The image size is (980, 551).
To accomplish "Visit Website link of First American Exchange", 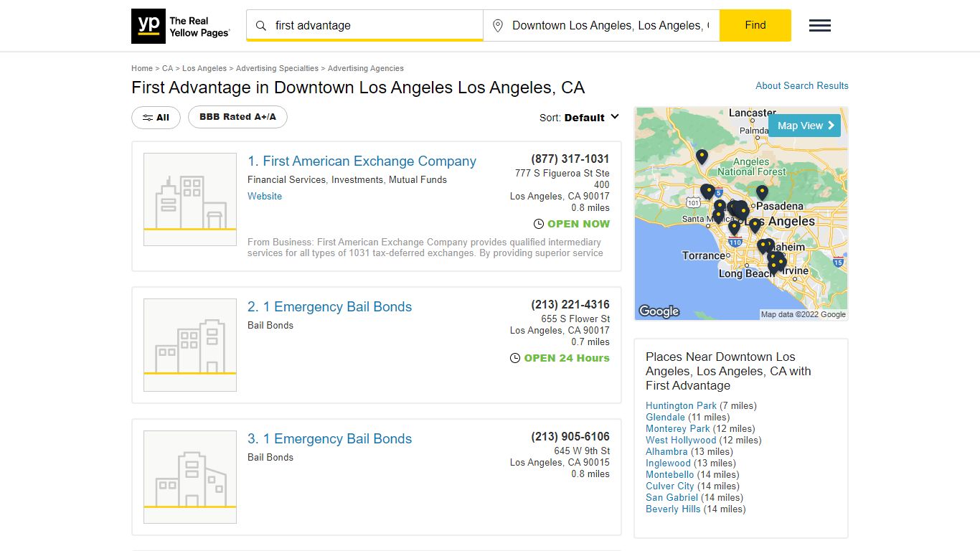I will point(265,196).
